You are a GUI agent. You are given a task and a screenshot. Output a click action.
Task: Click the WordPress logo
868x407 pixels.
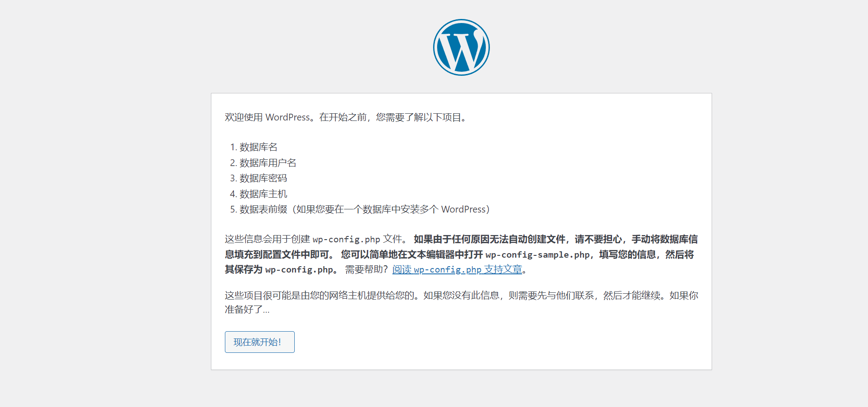(x=461, y=47)
